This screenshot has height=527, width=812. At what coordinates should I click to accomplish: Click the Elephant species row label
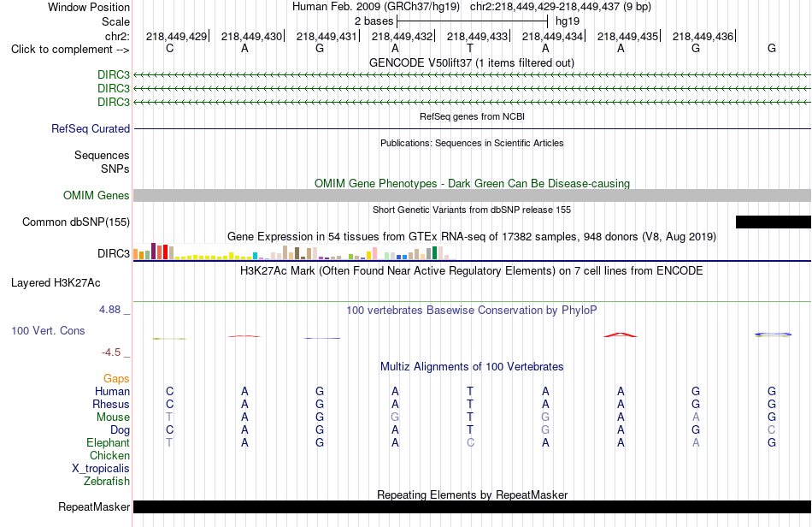point(109,442)
